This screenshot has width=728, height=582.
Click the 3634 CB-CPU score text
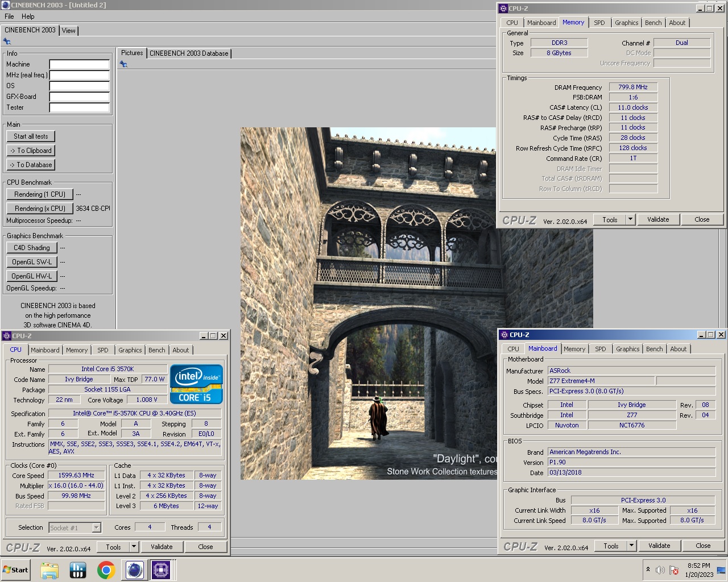93,209
